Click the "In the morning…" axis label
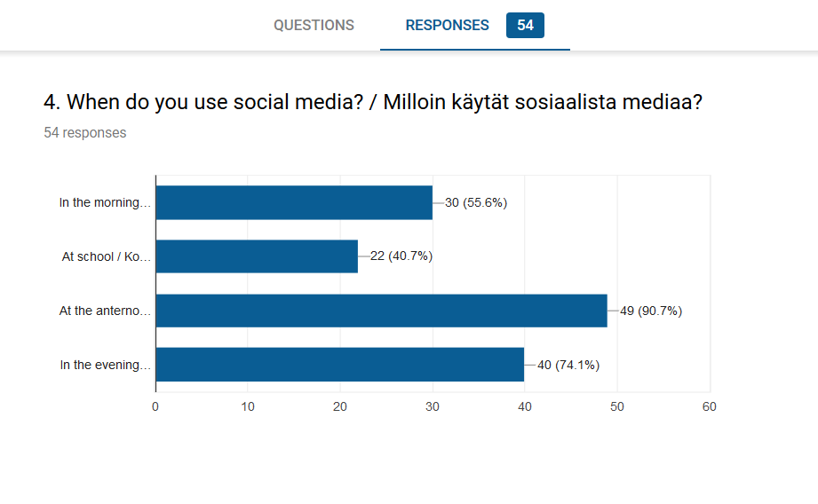This screenshot has height=504, width=818. click(x=106, y=202)
